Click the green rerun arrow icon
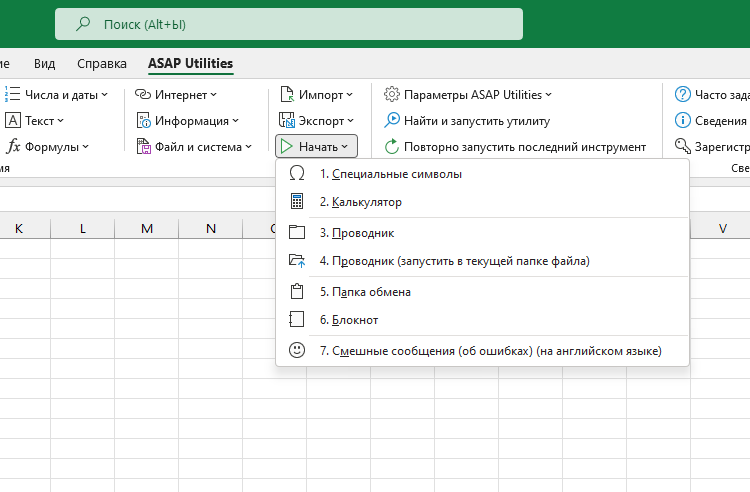Image resolution: width=750 pixels, height=492 pixels. coord(392,147)
